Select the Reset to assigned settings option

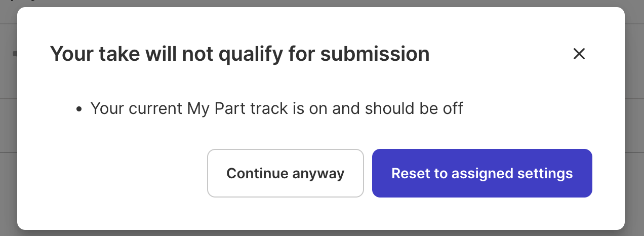tap(482, 173)
